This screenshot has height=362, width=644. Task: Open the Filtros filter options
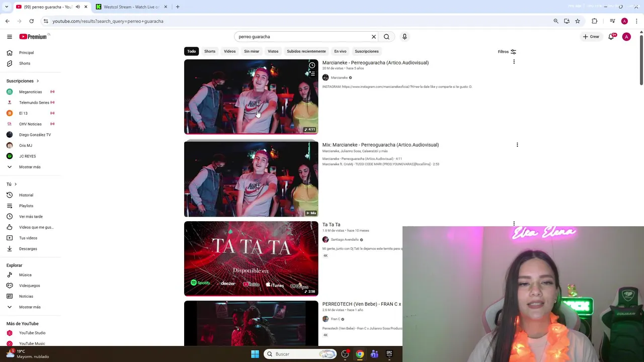(507, 51)
